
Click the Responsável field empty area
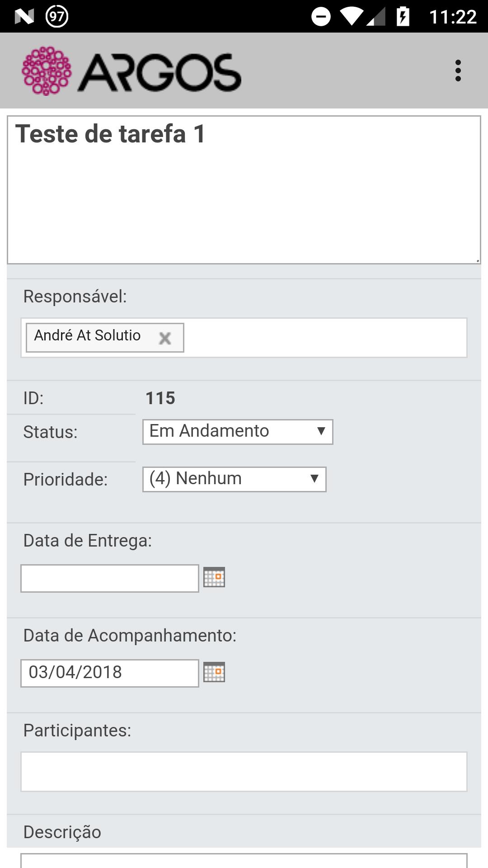(x=325, y=338)
